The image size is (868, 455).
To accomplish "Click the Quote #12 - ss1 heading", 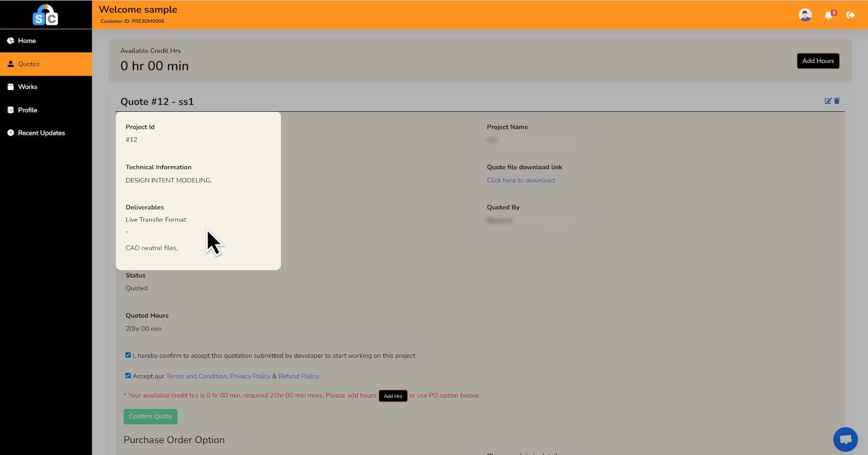I will pyautogui.click(x=157, y=102).
